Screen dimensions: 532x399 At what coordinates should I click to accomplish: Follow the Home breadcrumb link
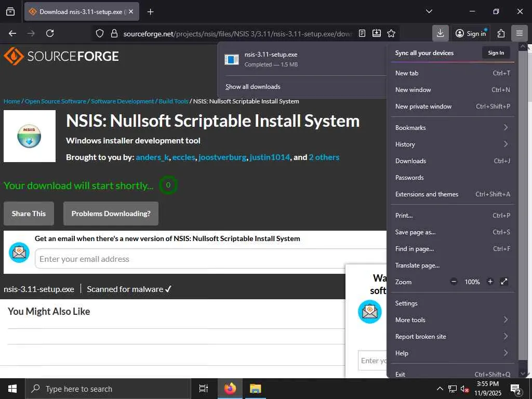12,101
